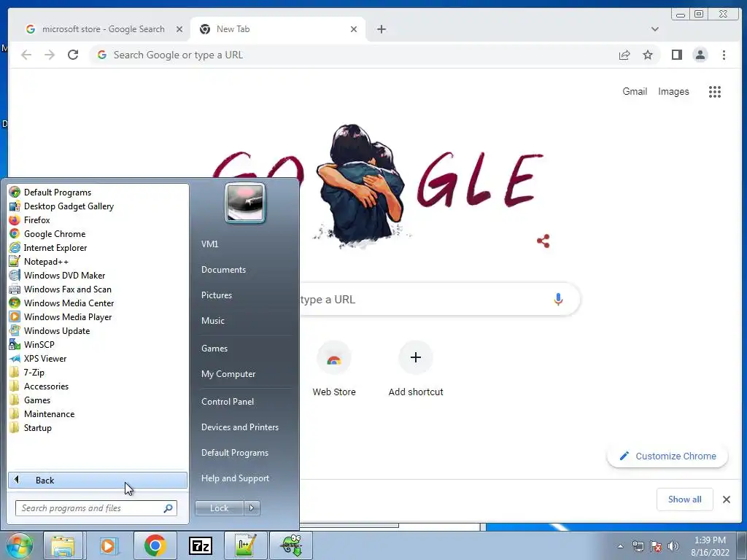Open Windows Update
The height and width of the screenshot is (560, 747).
click(50, 330)
